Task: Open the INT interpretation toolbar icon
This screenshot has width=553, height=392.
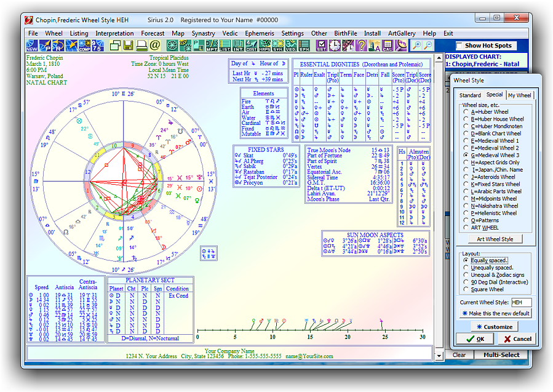Action: [238, 46]
